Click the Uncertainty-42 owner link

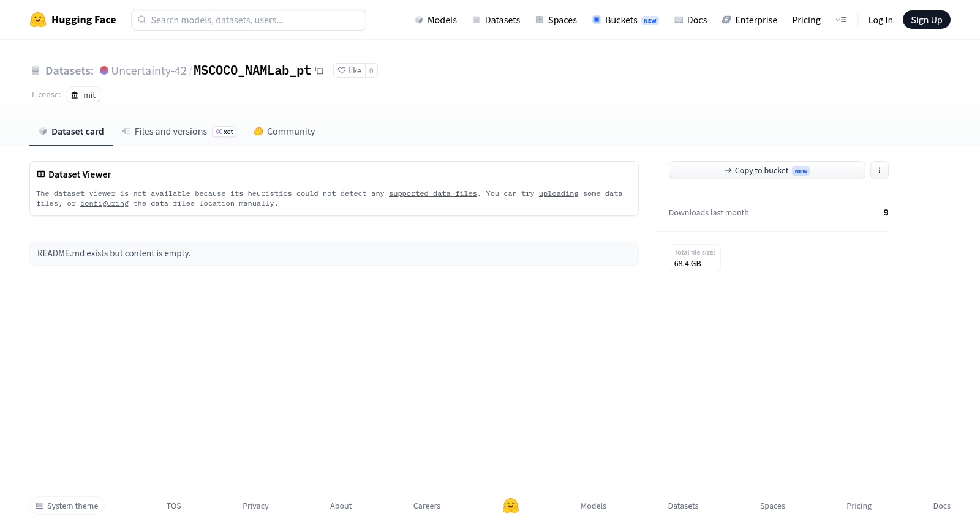[x=149, y=70]
